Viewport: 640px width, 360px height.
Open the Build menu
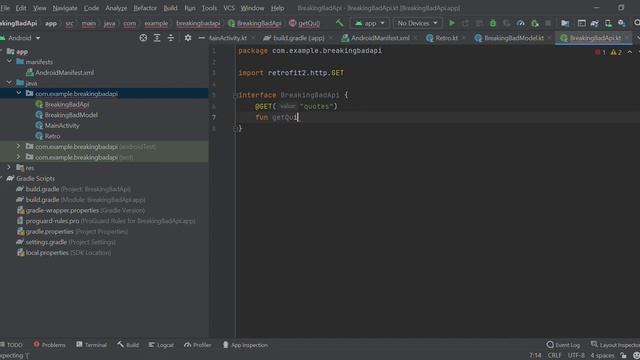(x=170, y=8)
